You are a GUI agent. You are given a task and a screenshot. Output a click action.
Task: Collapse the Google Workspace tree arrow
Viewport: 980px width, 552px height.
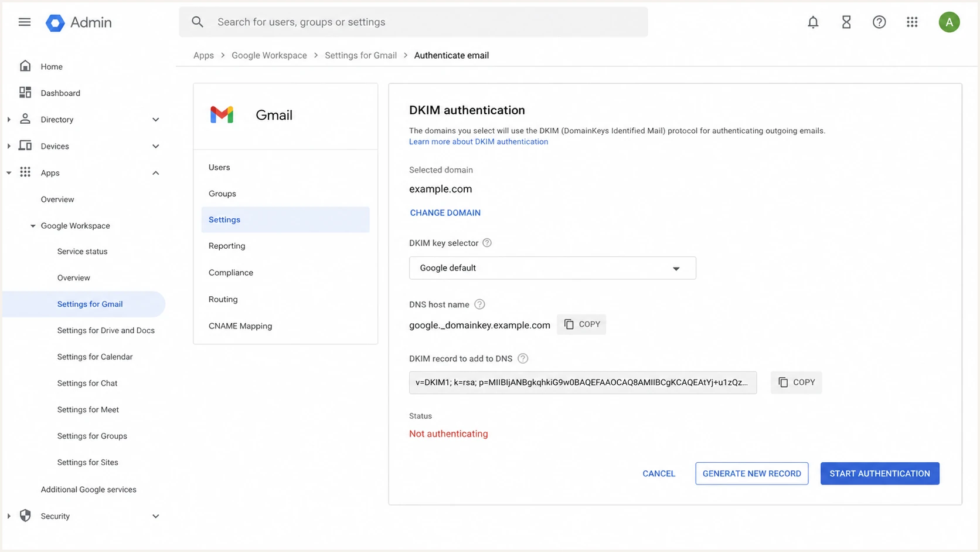33,226
